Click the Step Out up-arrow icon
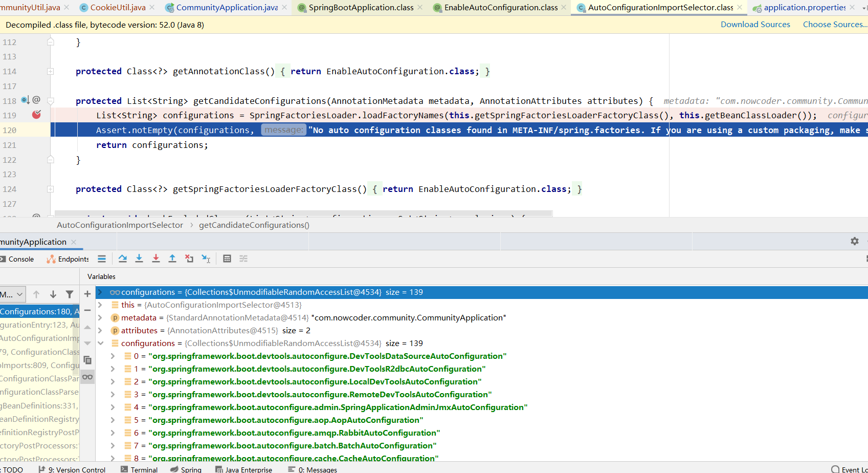 click(172, 259)
